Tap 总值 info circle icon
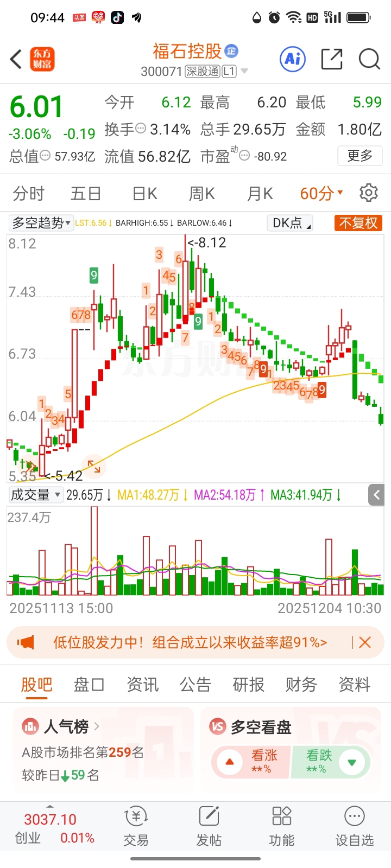The height and width of the screenshot is (868, 391). (46, 156)
